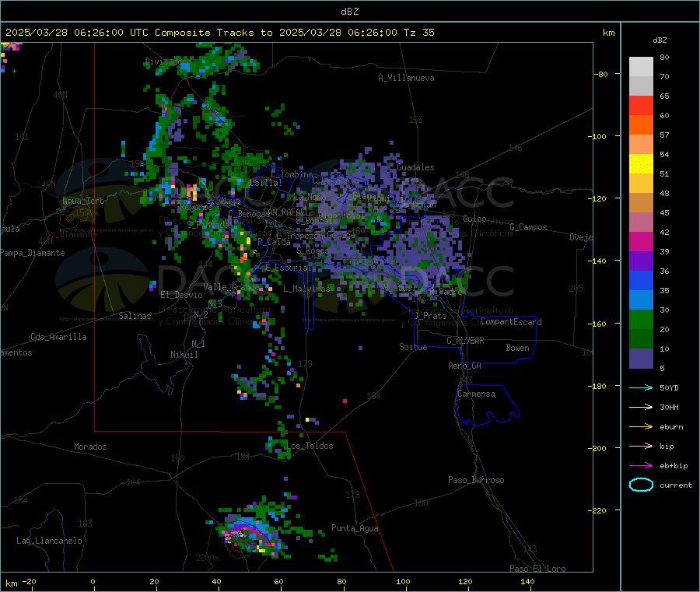Click the 'Nihuil' map label
This screenshot has width=700, height=592.
coord(184,355)
